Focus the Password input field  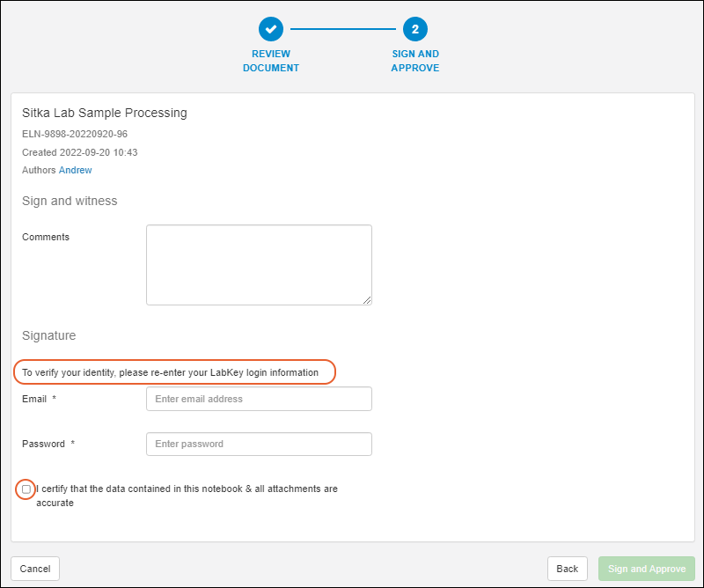[x=259, y=444]
